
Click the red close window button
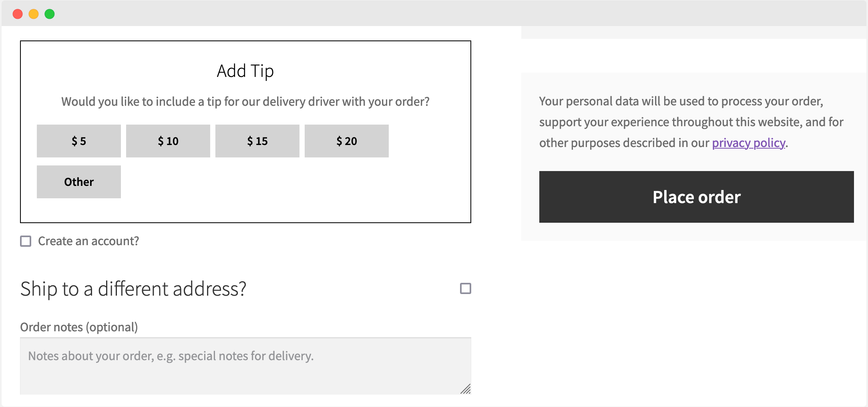18,14
